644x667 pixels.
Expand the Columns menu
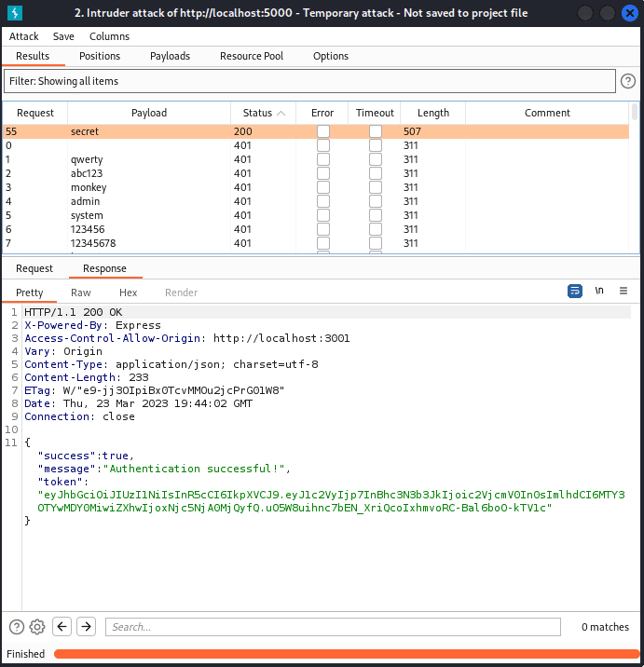[109, 36]
